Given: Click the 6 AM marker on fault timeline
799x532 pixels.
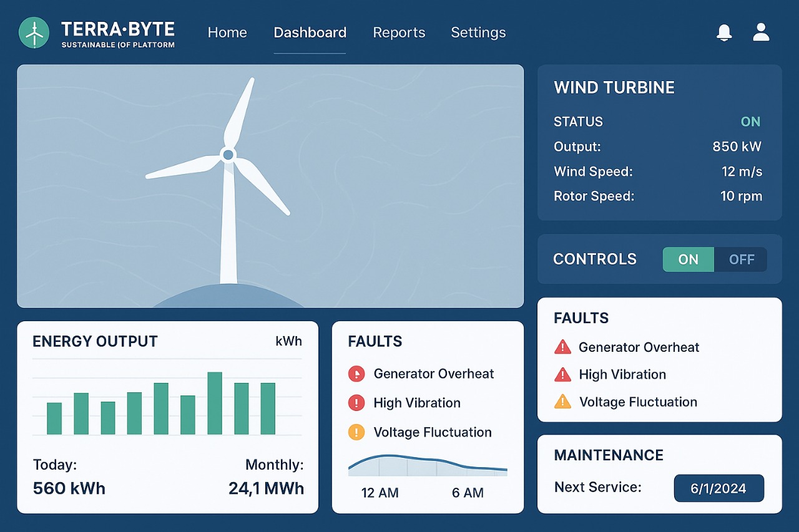Looking at the screenshot, I should point(468,493).
